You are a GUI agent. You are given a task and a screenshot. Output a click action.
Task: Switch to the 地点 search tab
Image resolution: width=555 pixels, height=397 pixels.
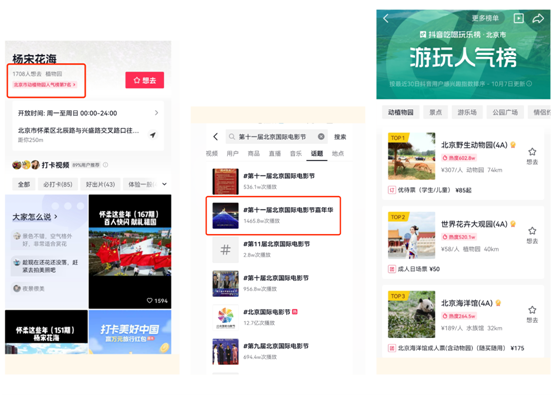click(x=338, y=153)
